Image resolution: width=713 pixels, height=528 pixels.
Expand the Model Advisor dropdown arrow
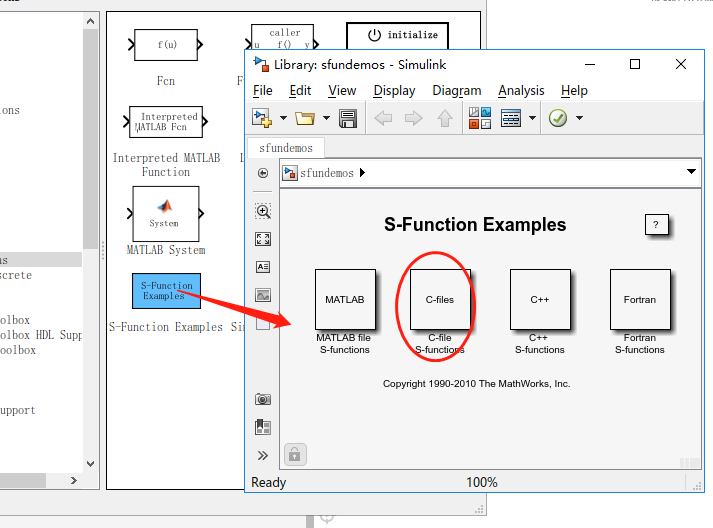pos(579,118)
